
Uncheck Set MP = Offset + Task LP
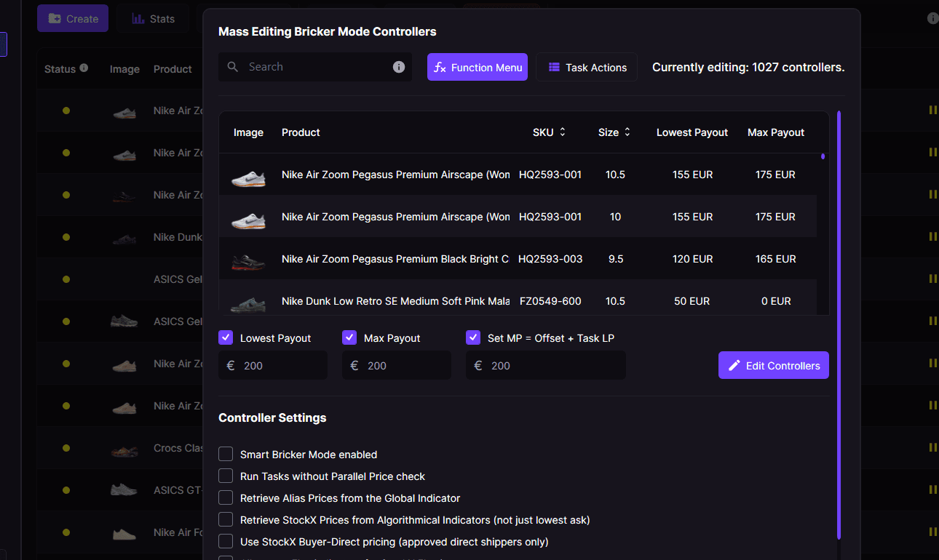tap(473, 337)
